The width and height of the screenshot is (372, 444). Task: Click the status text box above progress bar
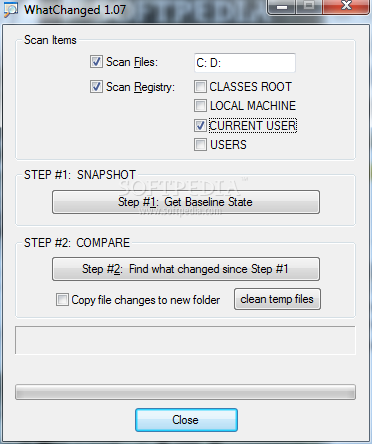185,340
